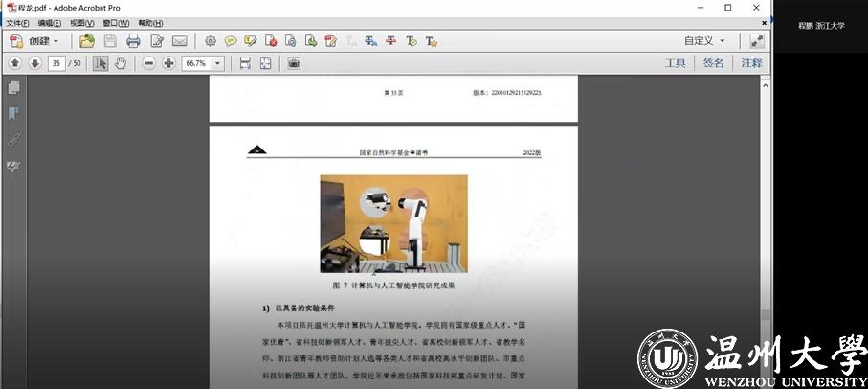Click the page number input field

[56, 63]
